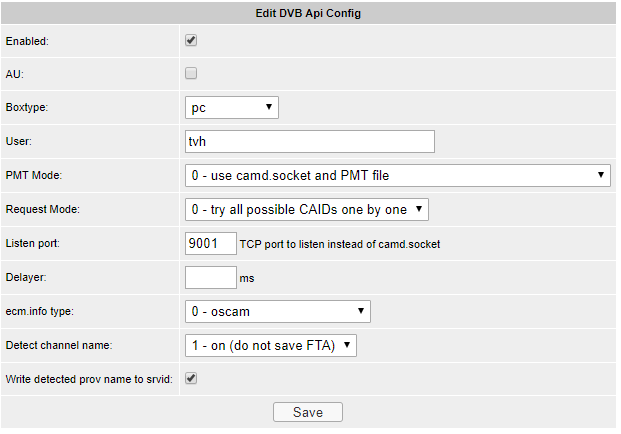Uncheck the Enabled checkbox
The height and width of the screenshot is (434, 621).
[x=191, y=40]
